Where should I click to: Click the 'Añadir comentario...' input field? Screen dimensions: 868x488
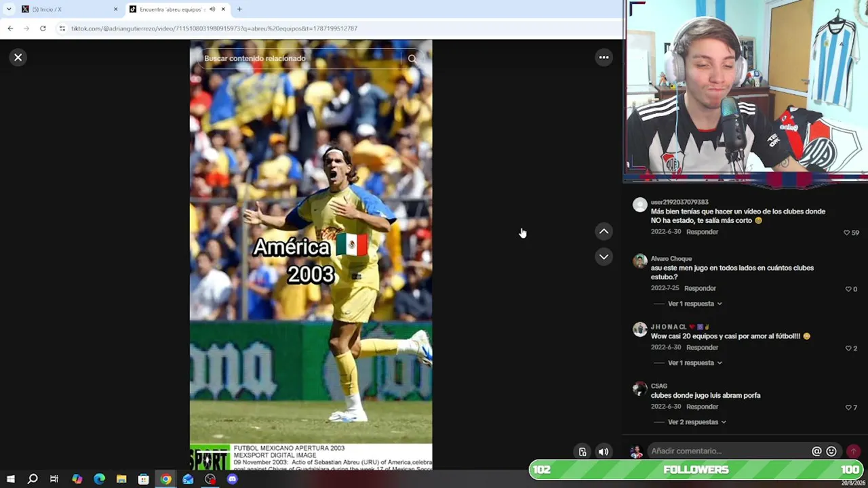click(729, 451)
